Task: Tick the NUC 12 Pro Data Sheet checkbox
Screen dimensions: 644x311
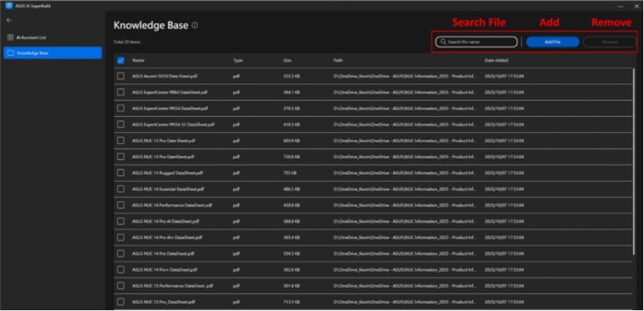Action: pyautogui.click(x=121, y=140)
